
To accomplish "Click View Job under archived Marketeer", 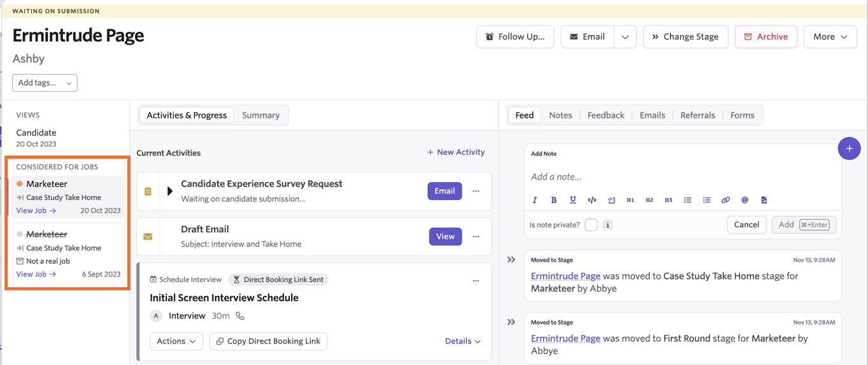I will click(36, 275).
